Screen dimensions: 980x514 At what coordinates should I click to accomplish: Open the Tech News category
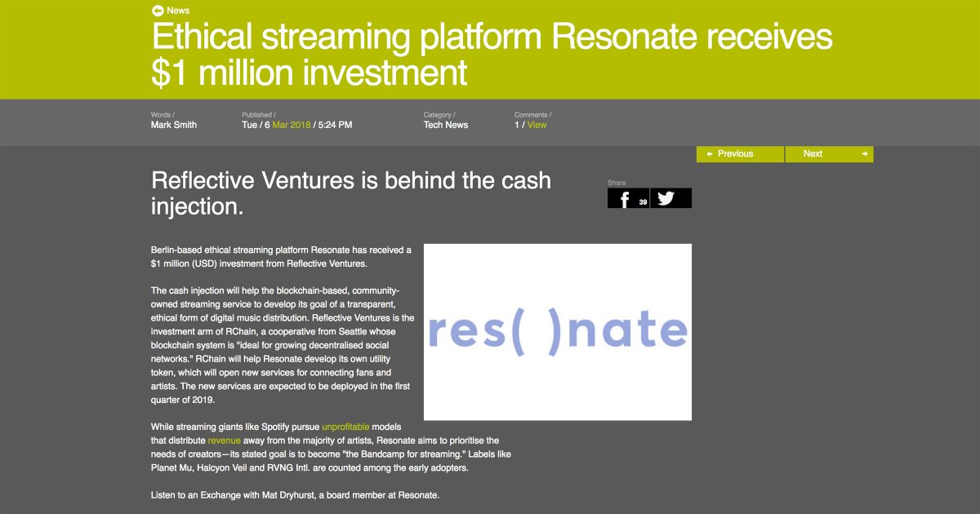pos(446,125)
